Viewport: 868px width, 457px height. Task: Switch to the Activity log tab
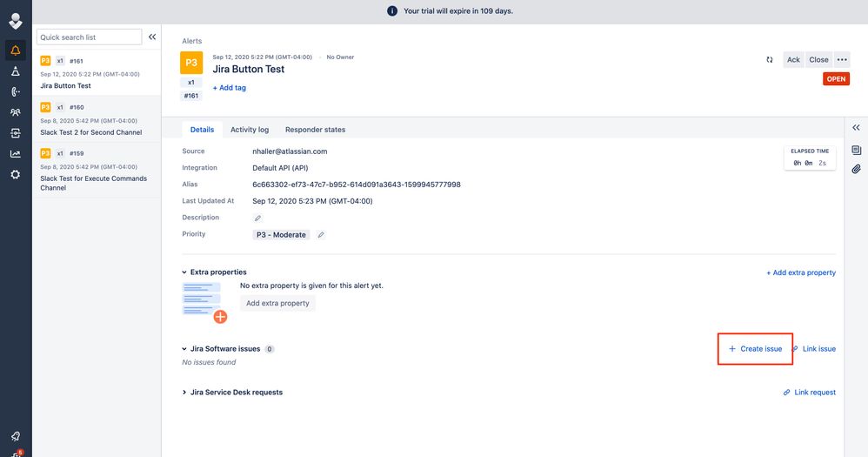pyautogui.click(x=250, y=130)
